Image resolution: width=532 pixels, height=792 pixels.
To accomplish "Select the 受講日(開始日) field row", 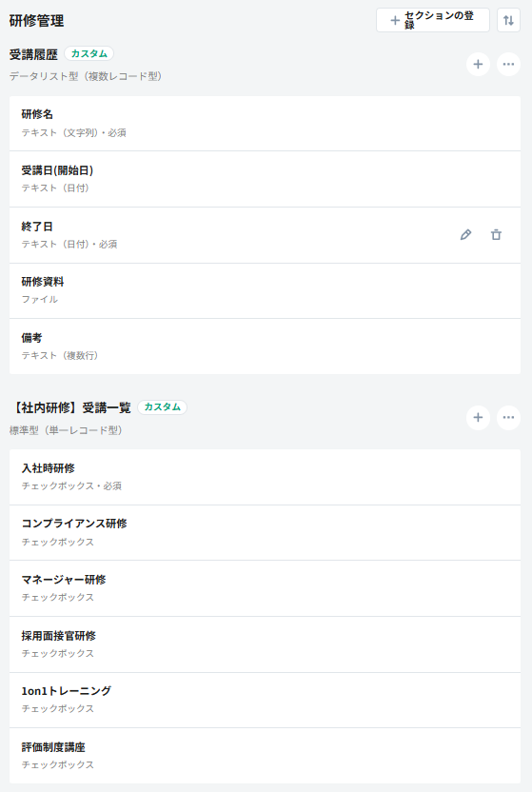I will (x=265, y=179).
